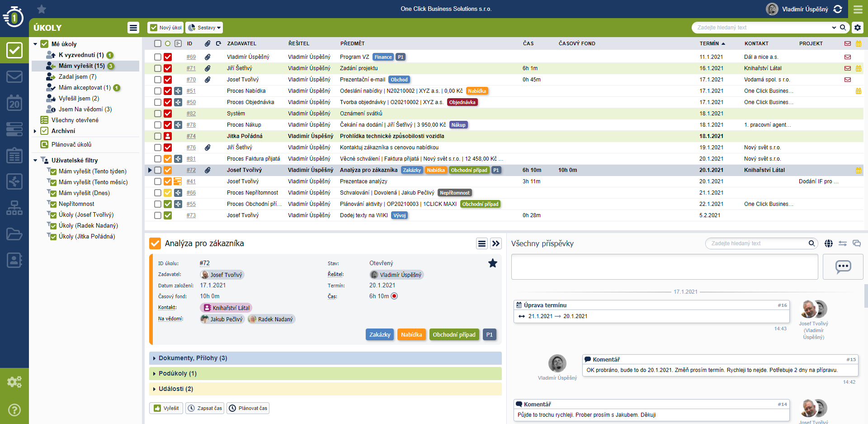Open the ÚKOLY panel menu icon
This screenshot has width=868, height=424.
tap(133, 28)
